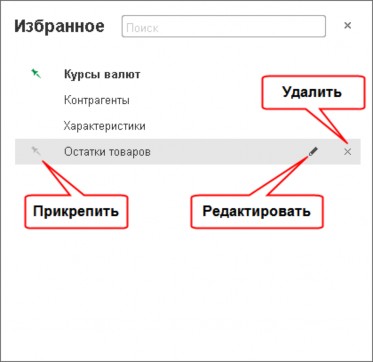
Task: Edit the Остатки товаров entry with pencil icon
Action: click(313, 152)
